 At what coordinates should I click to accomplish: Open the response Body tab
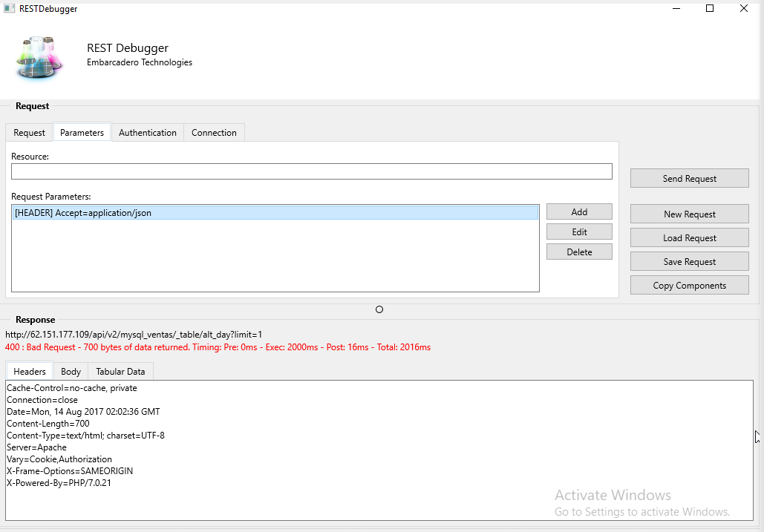pos(71,372)
